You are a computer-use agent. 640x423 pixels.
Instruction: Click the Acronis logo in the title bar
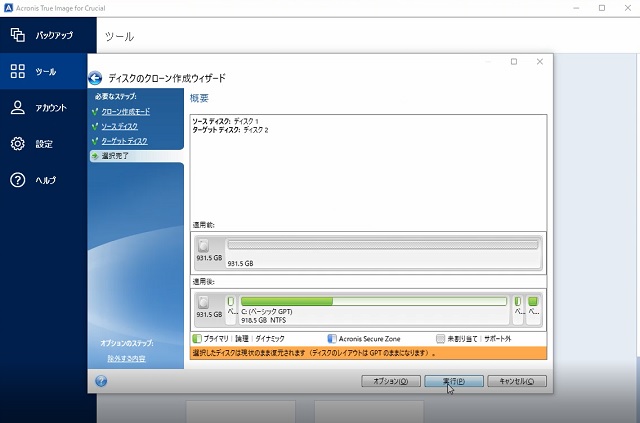coord(8,8)
